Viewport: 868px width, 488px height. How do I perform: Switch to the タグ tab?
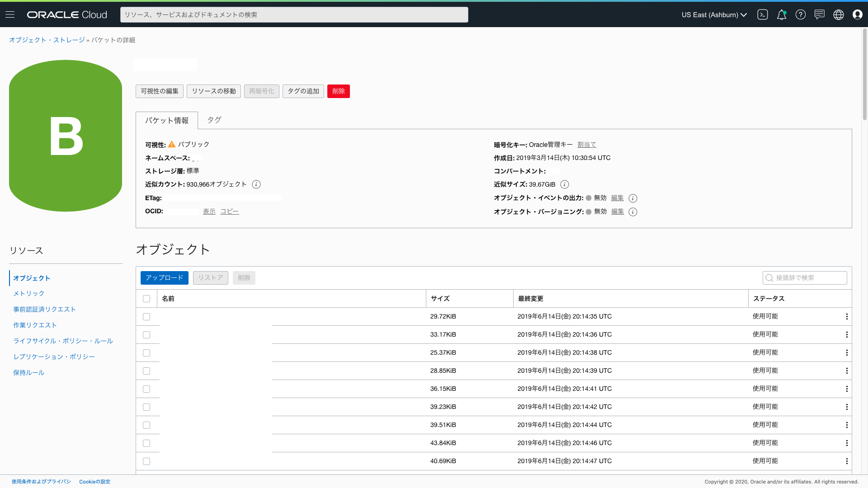click(x=214, y=120)
